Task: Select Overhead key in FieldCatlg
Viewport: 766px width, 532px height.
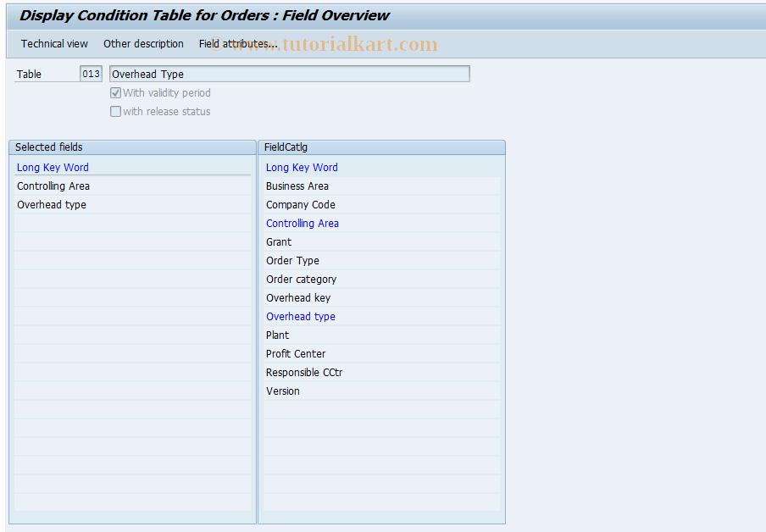Action: 296,297
